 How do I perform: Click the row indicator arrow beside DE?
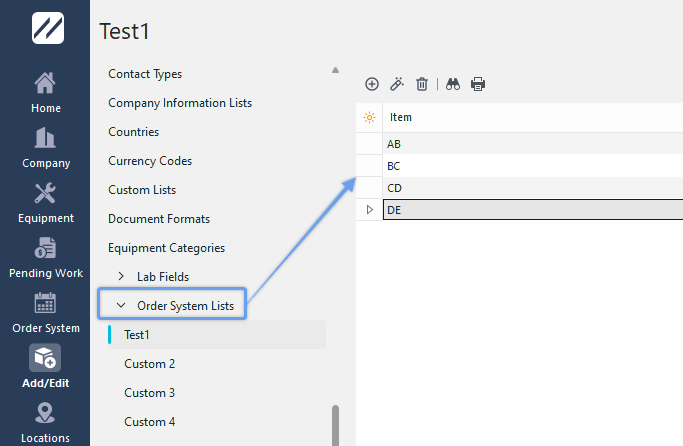tap(370, 210)
